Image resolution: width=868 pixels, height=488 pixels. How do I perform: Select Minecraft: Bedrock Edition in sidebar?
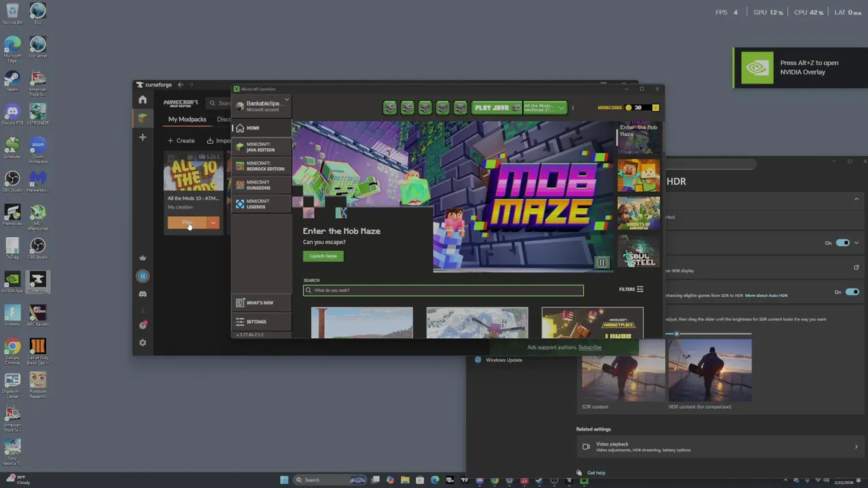(262, 166)
